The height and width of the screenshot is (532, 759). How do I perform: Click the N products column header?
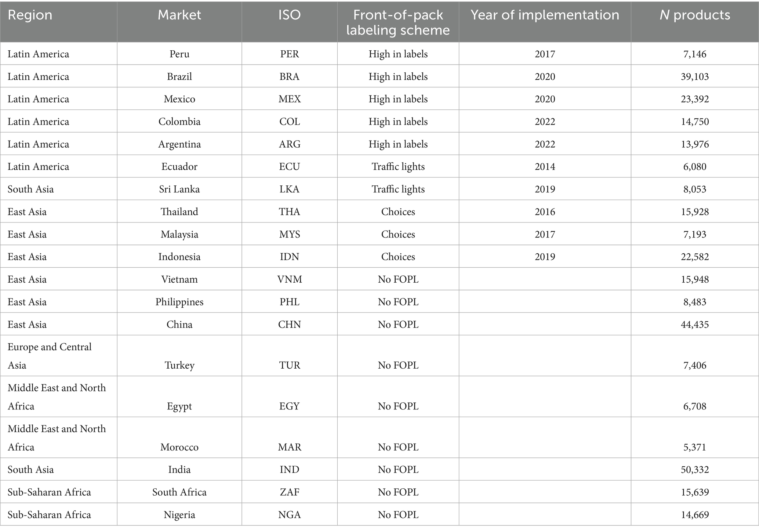695,15
